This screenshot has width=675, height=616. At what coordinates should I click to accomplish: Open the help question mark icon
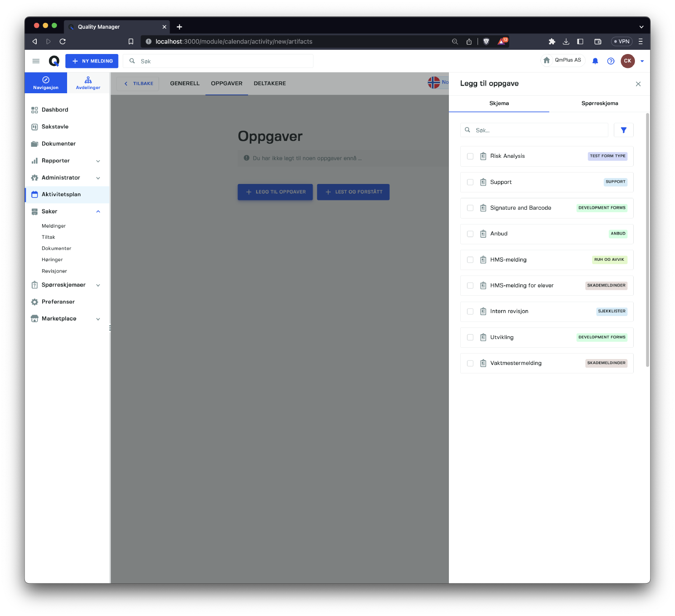coord(610,61)
